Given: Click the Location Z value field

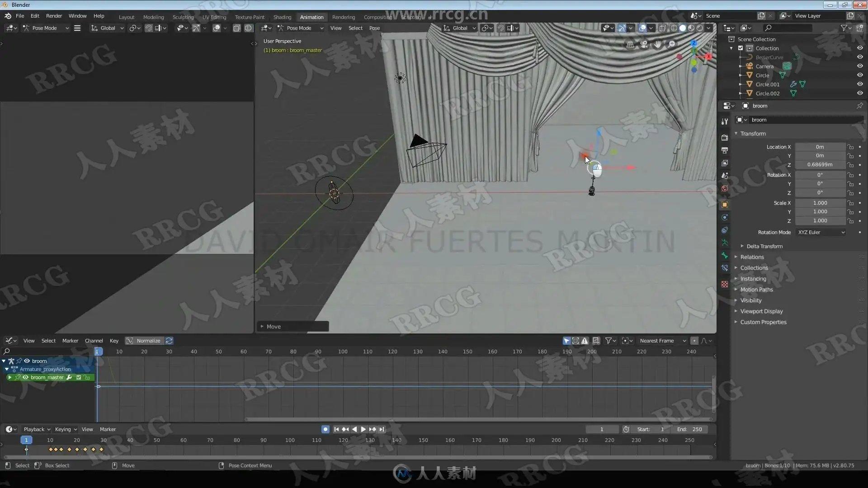Looking at the screenshot, I should tap(820, 164).
